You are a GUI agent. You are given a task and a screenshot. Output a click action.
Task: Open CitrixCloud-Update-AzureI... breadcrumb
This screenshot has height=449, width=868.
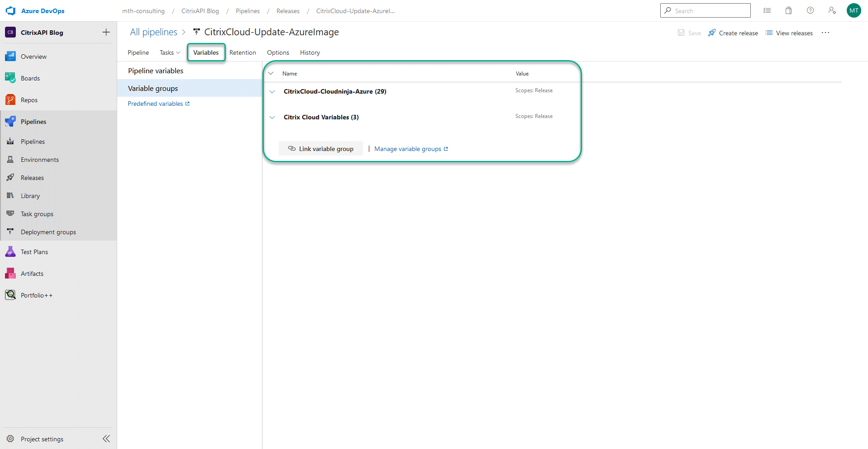coord(355,11)
